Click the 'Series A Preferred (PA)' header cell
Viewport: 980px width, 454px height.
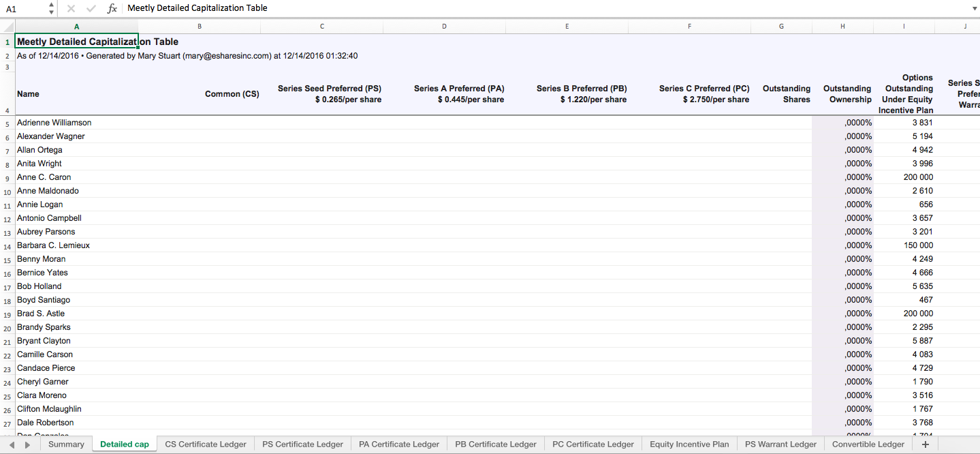pyautogui.click(x=445, y=94)
